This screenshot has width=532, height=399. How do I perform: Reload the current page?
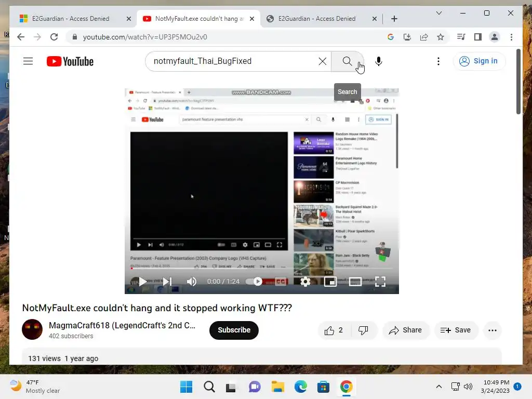click(54, 37)
